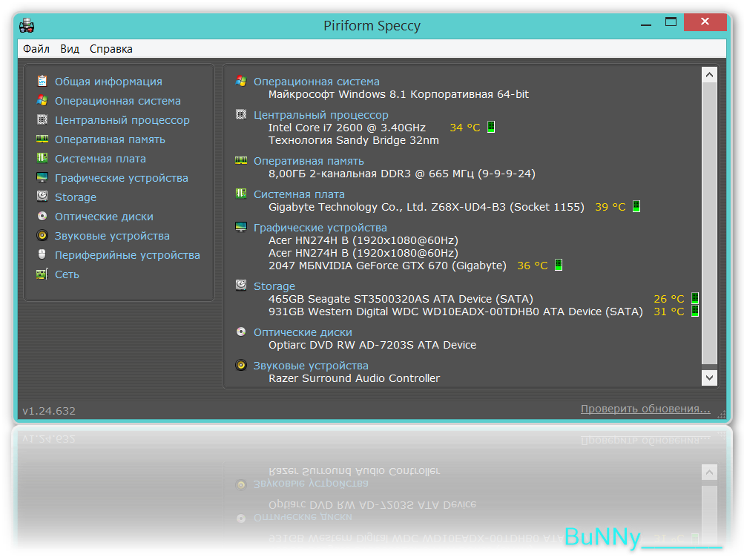
Task: Click the Optiarc DVD RW AD-7203S ATA Device text
Action: (372, 345)
